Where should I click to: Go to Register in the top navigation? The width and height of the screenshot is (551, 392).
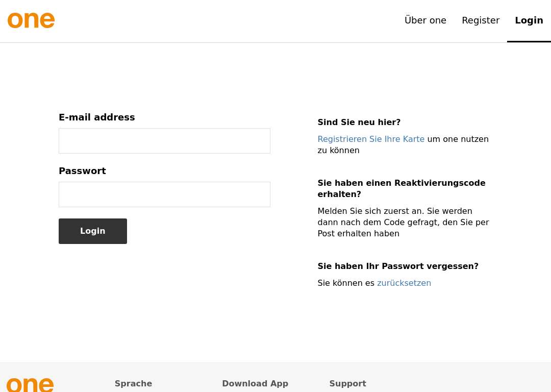pos(481,20)
